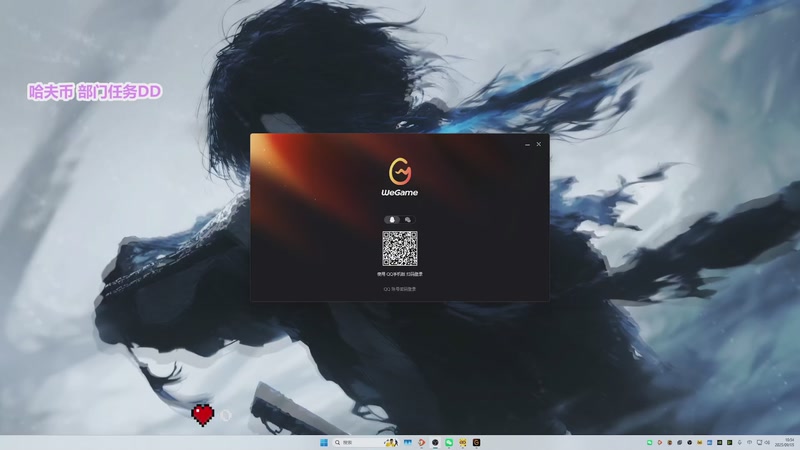
Task: Open the second dark green tray icon
Action: tap(730, 442)
